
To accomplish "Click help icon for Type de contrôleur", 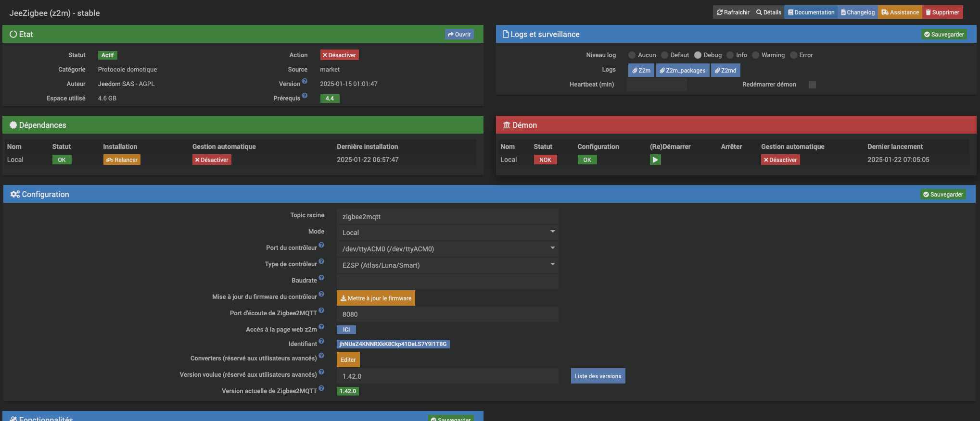I will tap(321, 261).
